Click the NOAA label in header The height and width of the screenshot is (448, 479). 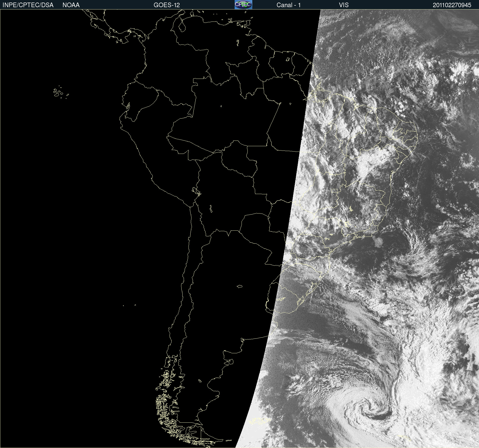[71, 5]
